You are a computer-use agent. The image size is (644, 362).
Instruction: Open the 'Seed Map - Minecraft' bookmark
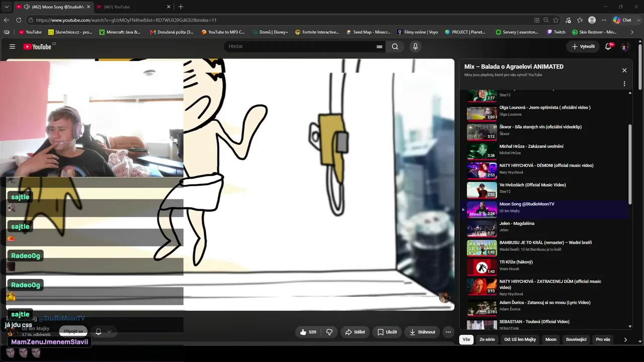[368, 32]
